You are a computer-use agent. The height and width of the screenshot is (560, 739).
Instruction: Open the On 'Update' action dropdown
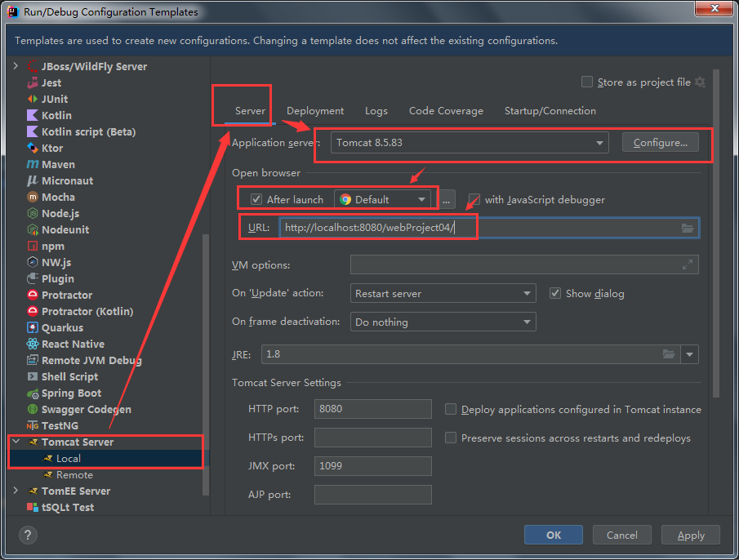443,293
